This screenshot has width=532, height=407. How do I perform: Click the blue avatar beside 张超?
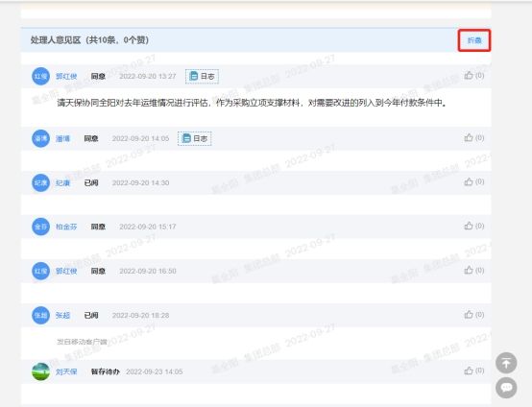click(x=40, y=316)
